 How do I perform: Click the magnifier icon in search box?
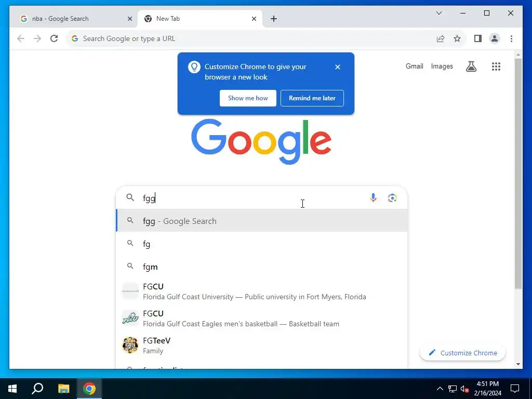click(130, 197)
